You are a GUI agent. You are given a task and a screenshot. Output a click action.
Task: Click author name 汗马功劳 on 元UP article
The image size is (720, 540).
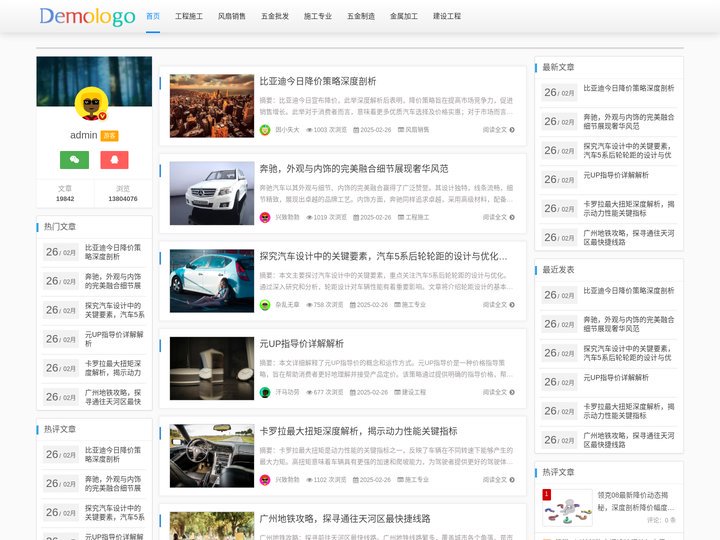(x=287, y=392)
